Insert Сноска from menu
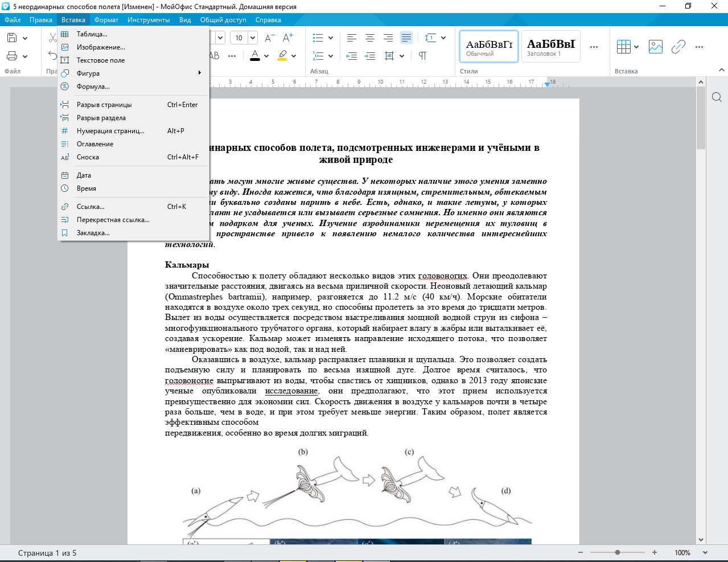This screenshot has height=562, width=728. (x=133, y=157)
